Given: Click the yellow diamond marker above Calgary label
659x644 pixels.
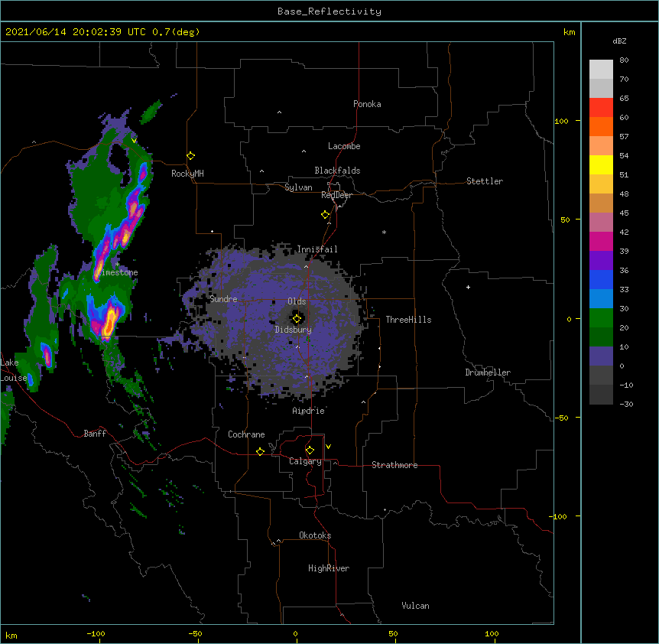Looking at the screenshot, I should tap(310, 450).
